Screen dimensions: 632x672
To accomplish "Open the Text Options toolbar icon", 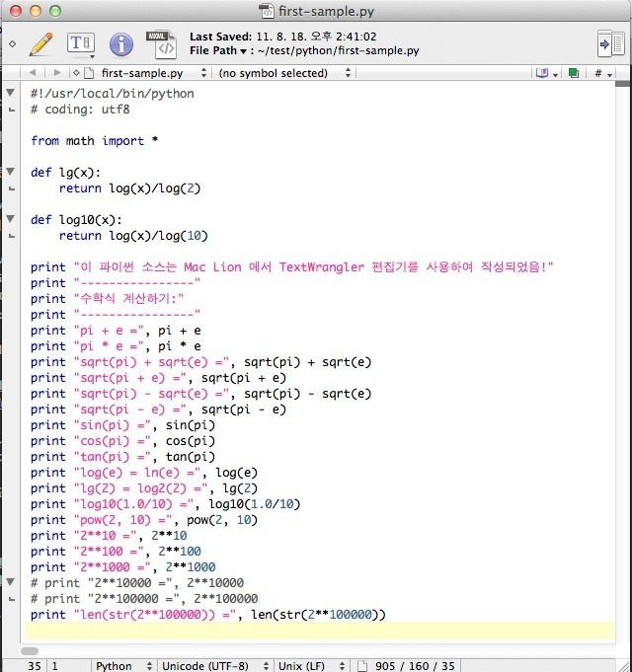I will click(x=81, y=44).
